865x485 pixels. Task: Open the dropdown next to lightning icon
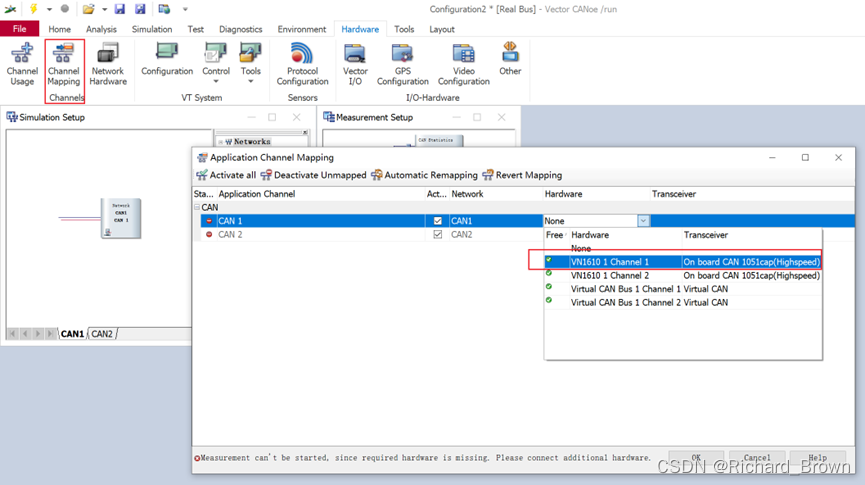coord(49,9)
